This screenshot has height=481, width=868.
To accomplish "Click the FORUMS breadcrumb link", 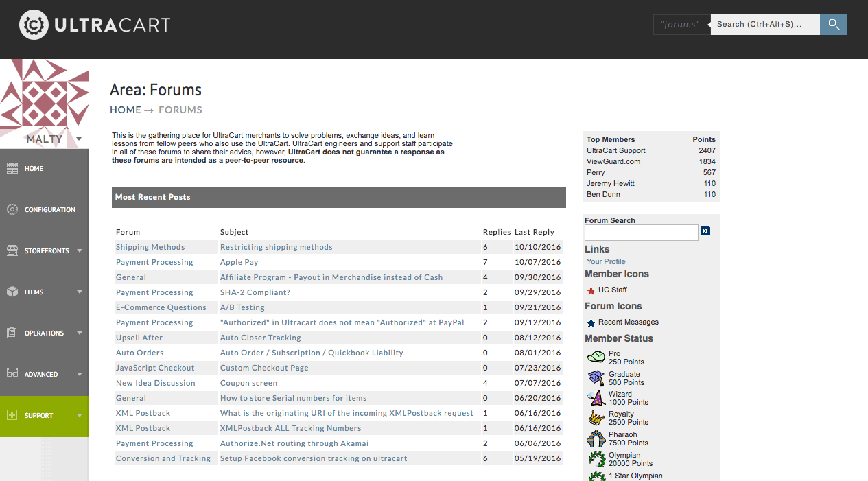I will pyautogui.click(x=180, y=110).
